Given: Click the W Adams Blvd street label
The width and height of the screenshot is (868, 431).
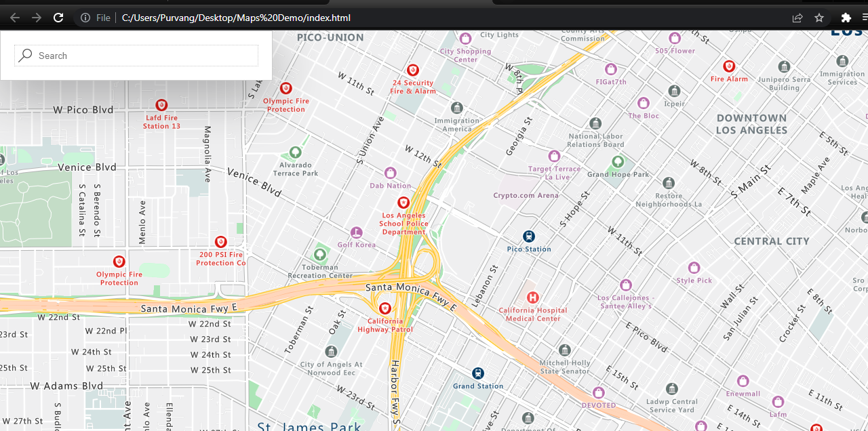Looking at the screenshot, I should (x=66, y=386).
